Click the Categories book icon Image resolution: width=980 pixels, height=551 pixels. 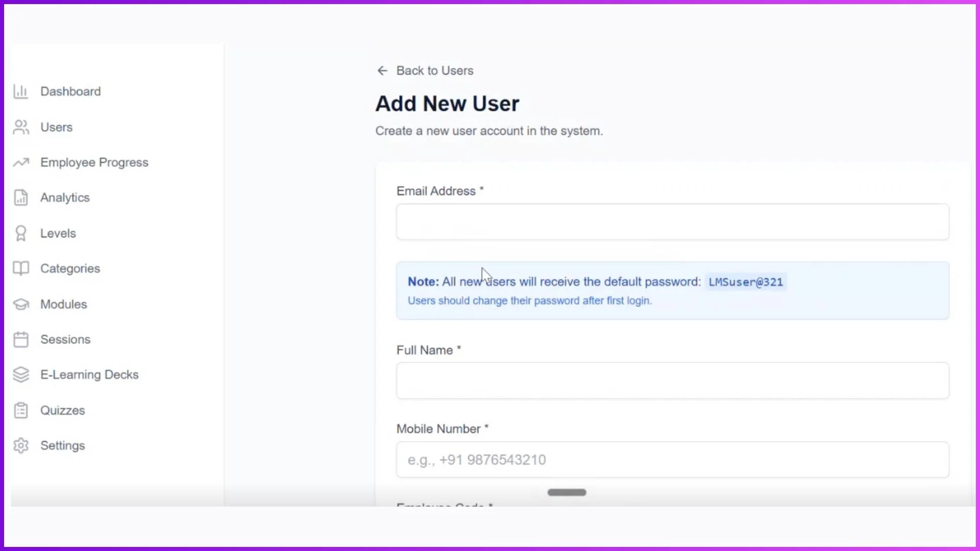click(x=20, y=268)
